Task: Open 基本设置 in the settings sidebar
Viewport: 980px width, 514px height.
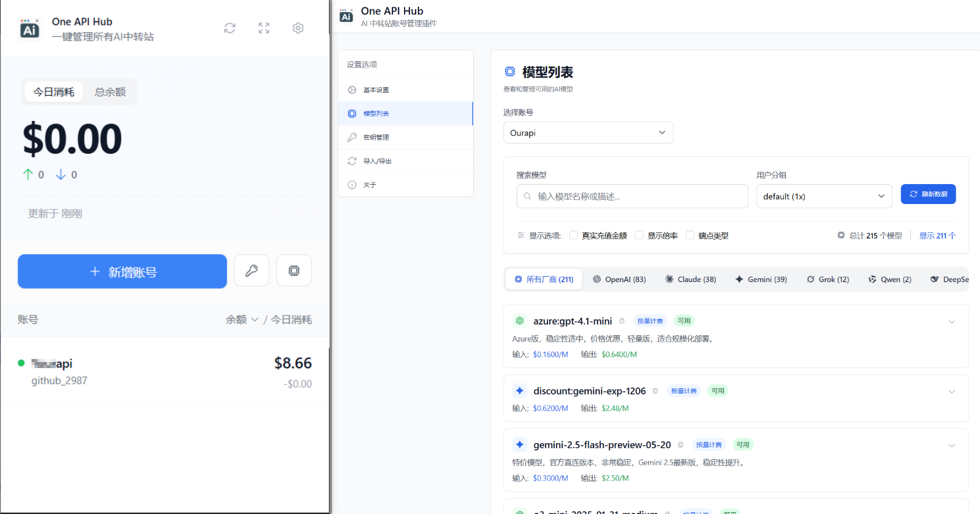Action: pyautogui.click(x=405, y=90)
